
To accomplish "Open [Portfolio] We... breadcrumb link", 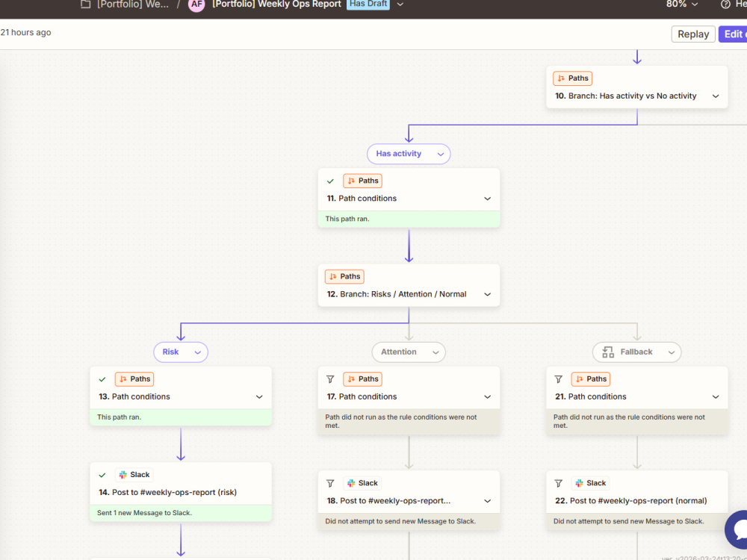I will tap(132, 4).
